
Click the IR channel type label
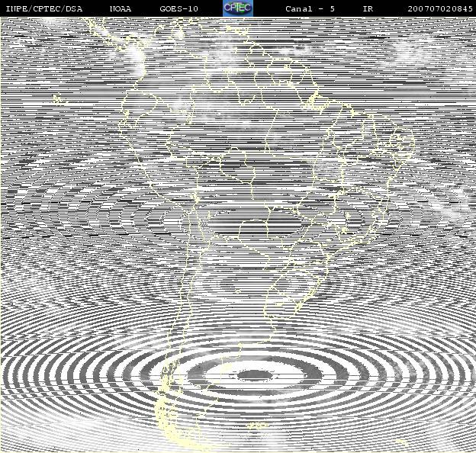[368, 9]
